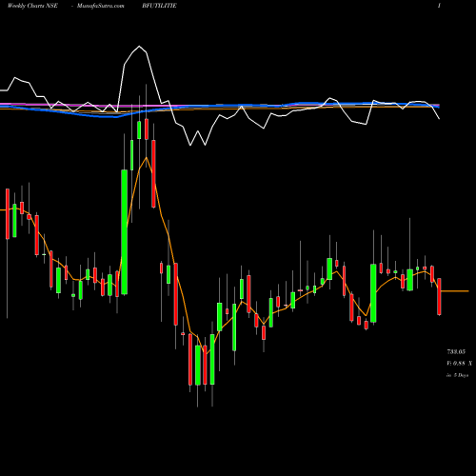Click the 'Weekly Charts NSE' title text
Image resolution: width=476 pixels, height=476 pixels.
pos(32,6)
